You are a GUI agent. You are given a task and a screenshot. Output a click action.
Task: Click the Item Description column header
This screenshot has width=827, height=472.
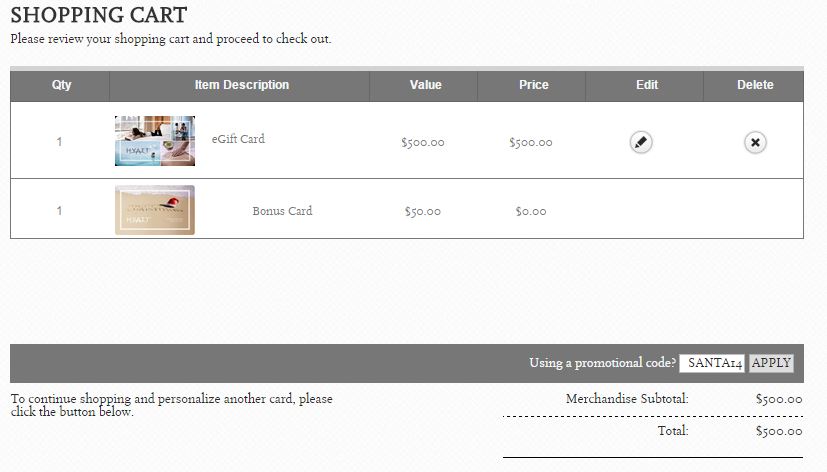coord(241,85)
